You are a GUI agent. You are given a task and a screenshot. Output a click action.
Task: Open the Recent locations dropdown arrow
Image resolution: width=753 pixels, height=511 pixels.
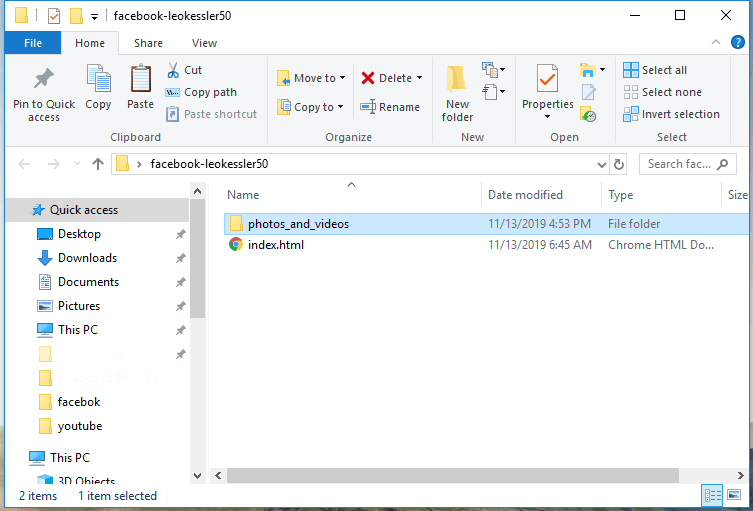77,164
